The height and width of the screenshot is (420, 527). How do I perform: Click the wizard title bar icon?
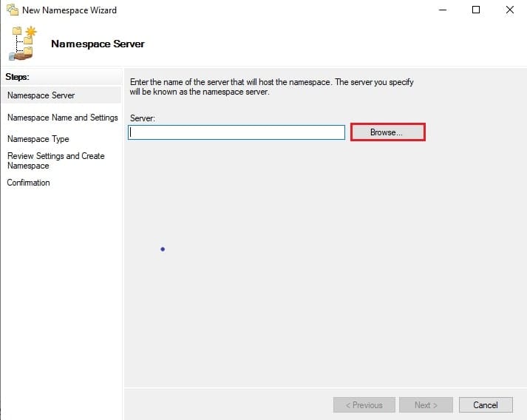point(13,10)
